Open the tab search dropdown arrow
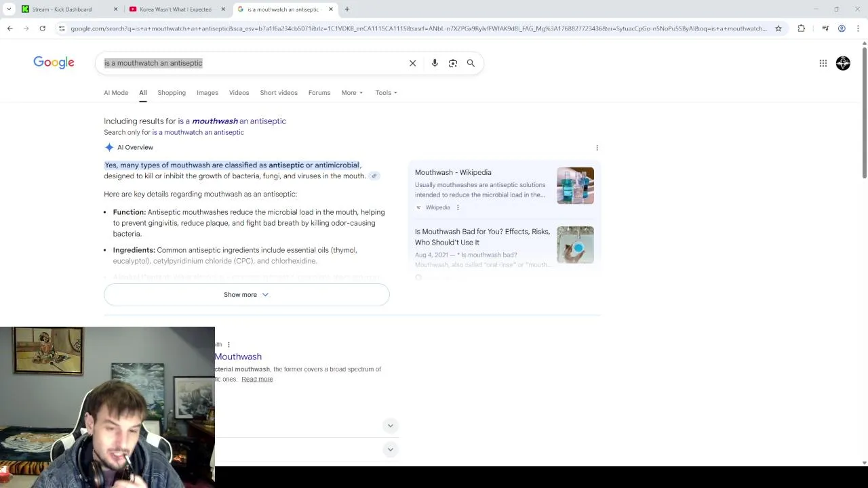Screen dimensions: 868x488 [x=9, y=9]
